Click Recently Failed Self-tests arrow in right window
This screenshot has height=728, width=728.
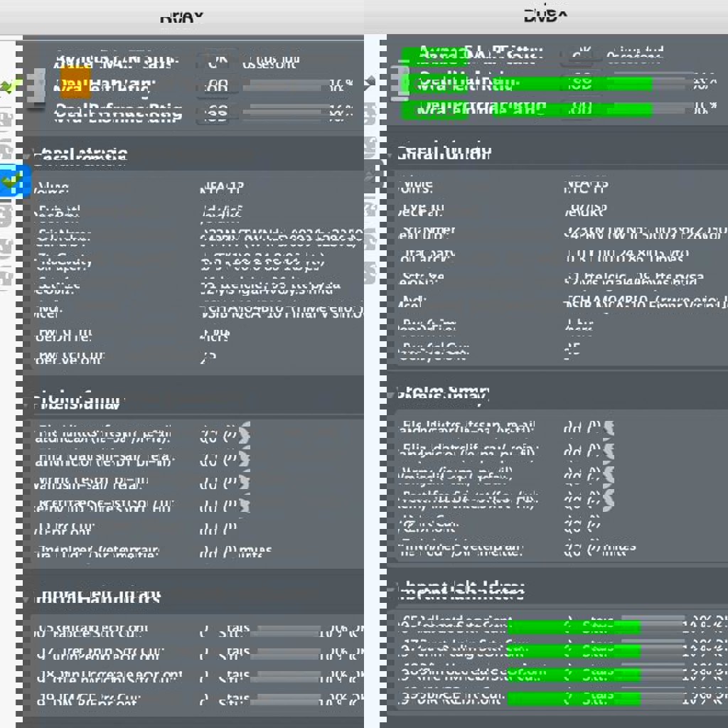[608, 498]
